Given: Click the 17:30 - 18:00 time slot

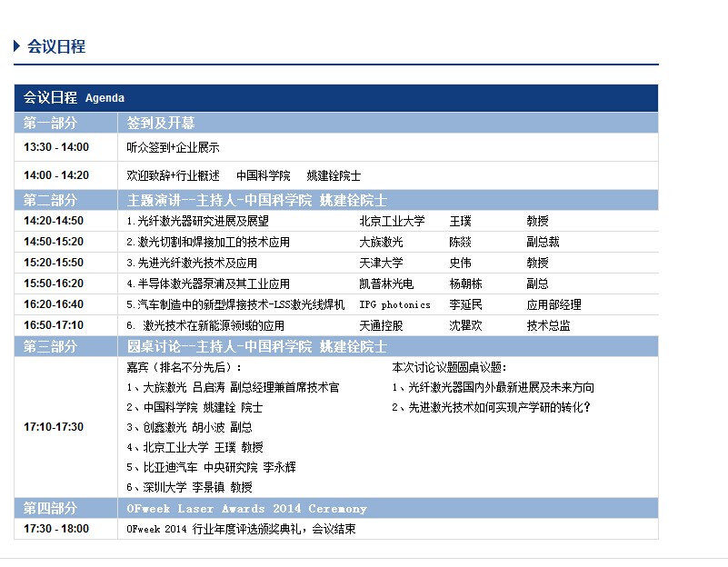Looking at the screenshot, I should tap(56, 529).
